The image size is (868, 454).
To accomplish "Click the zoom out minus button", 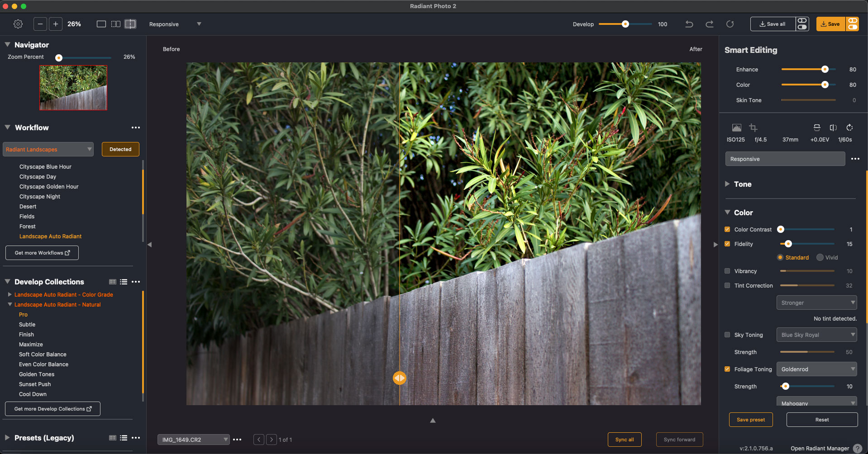I will click(40, 24).
